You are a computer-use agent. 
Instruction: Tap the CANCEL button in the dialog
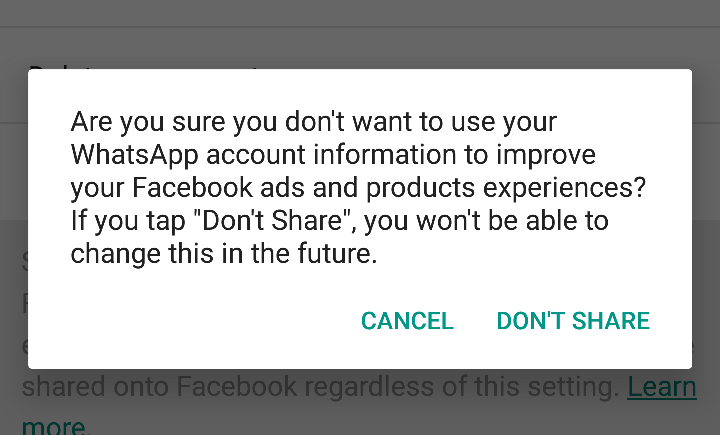click(407, 321)
